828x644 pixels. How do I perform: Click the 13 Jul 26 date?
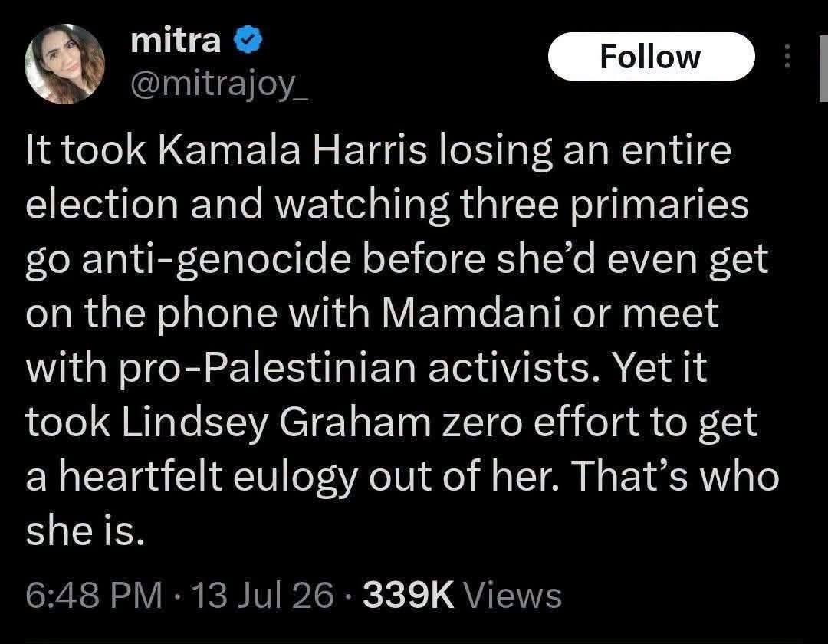(264, 595)
